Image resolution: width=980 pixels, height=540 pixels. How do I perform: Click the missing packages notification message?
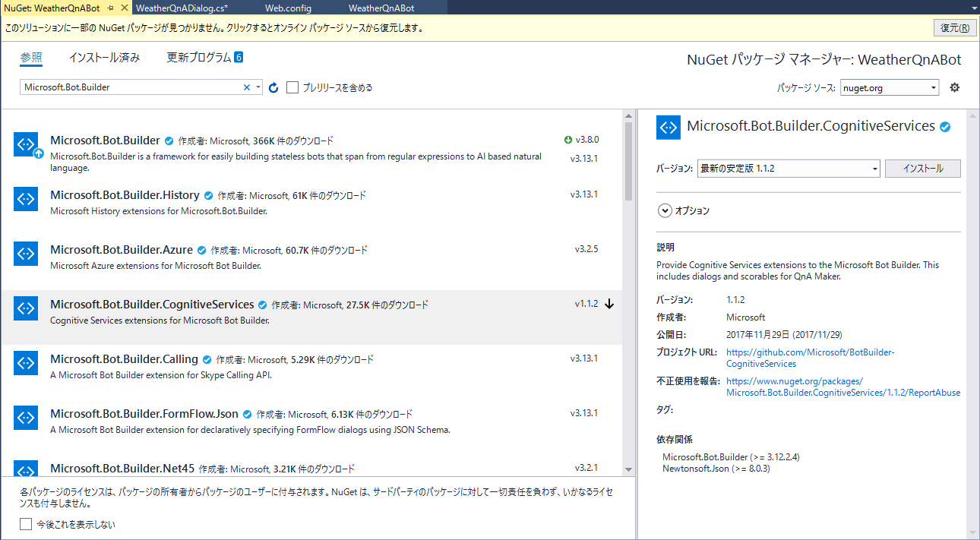click(213, 28)
